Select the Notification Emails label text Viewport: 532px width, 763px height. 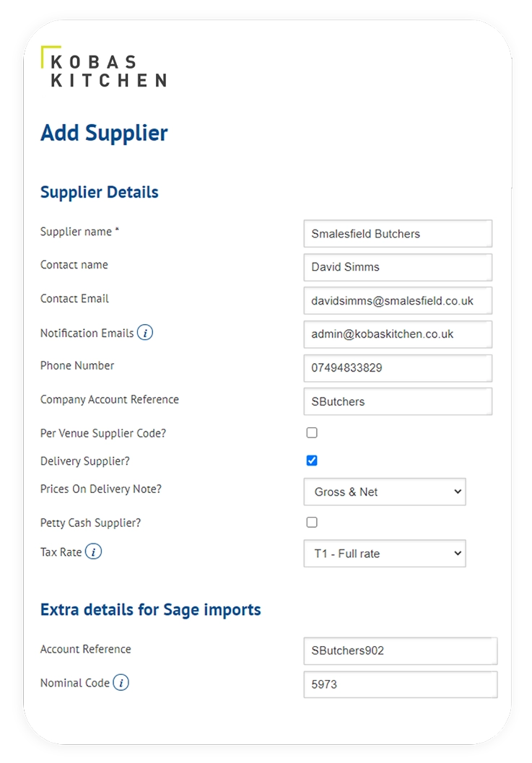pos(87,333)
